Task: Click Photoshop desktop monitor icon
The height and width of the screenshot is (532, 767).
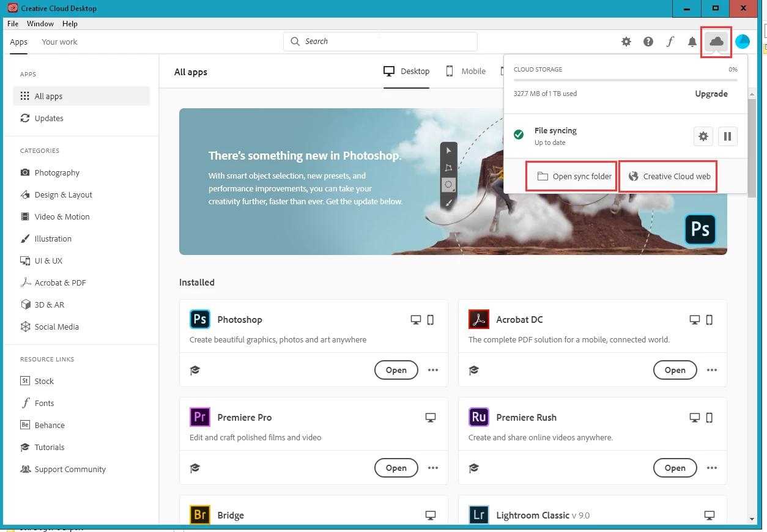Action: coord(416,319)
